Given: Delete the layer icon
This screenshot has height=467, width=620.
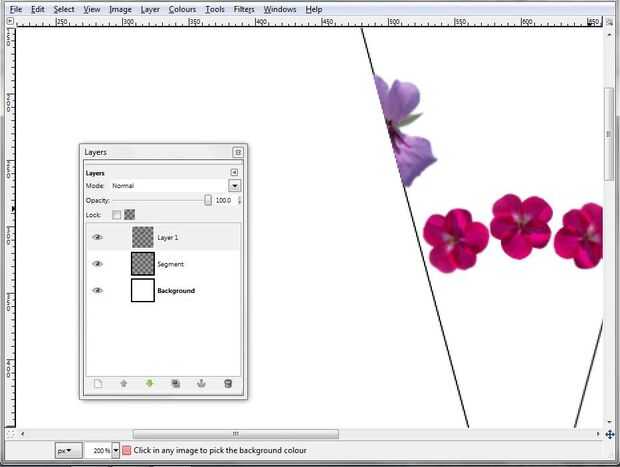Looking at the screenshot, I should (x=228, y=384).
